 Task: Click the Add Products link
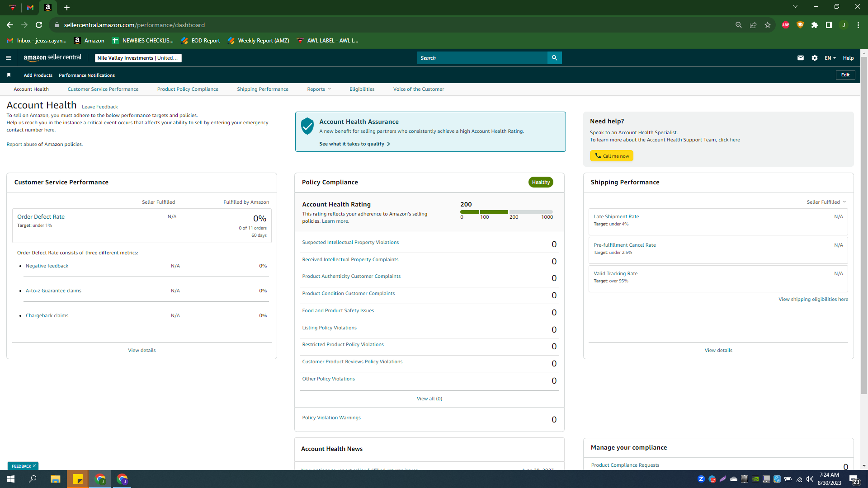point(38,75)
